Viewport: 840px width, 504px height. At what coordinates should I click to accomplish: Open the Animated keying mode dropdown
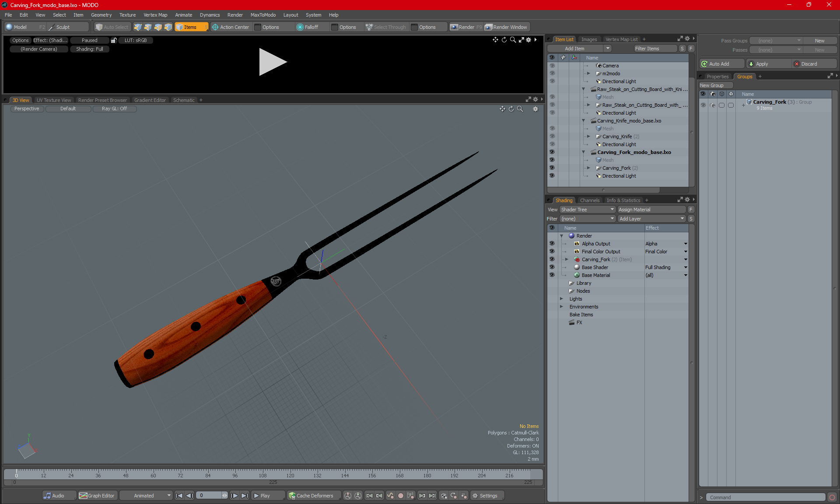point(146,496)
